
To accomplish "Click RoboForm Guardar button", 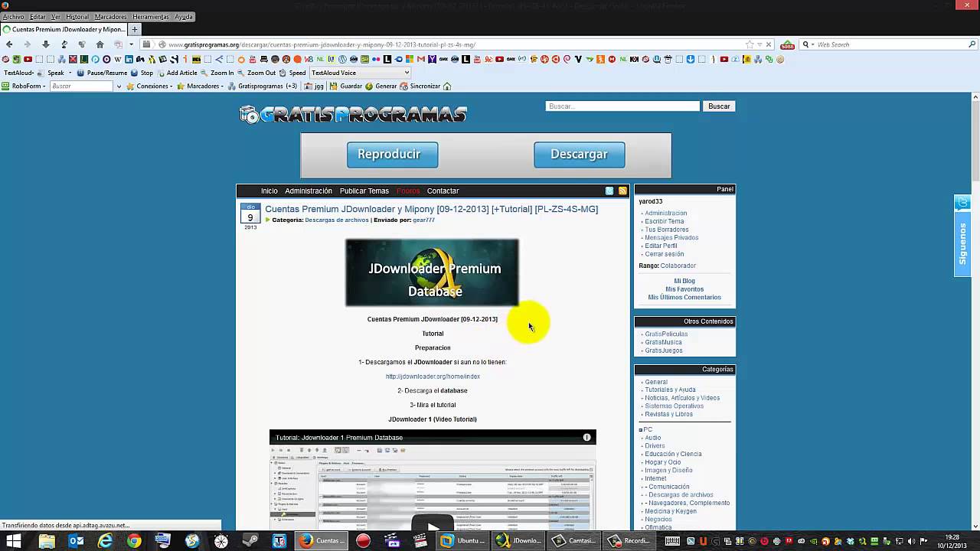I will pos(345,86).
